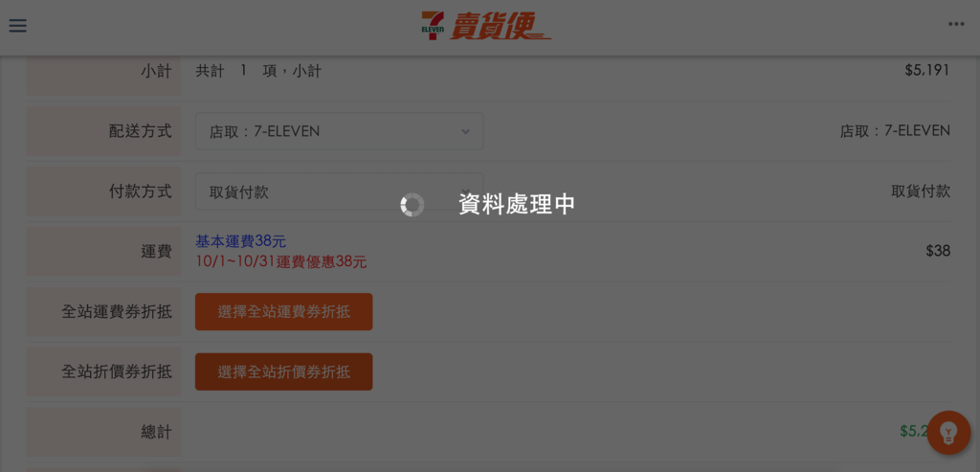
Task: Tap the orange lightbulb help button
Action: (x=948, y=432)
